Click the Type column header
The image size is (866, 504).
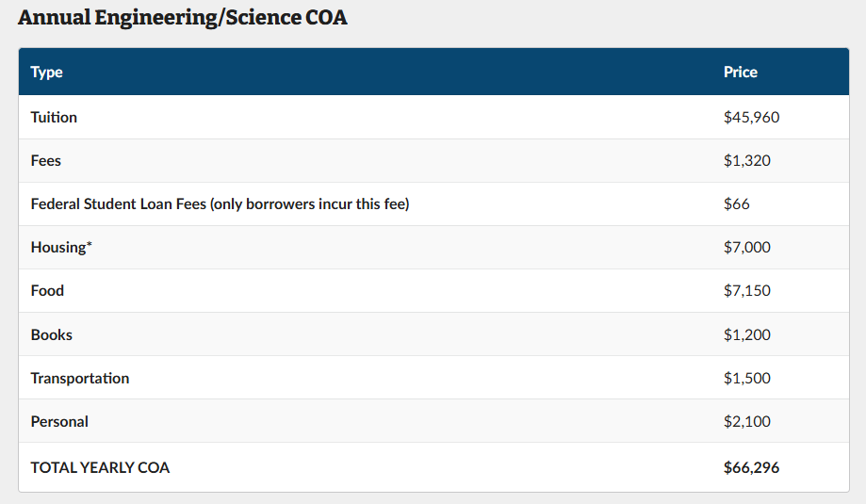(47, 73)
